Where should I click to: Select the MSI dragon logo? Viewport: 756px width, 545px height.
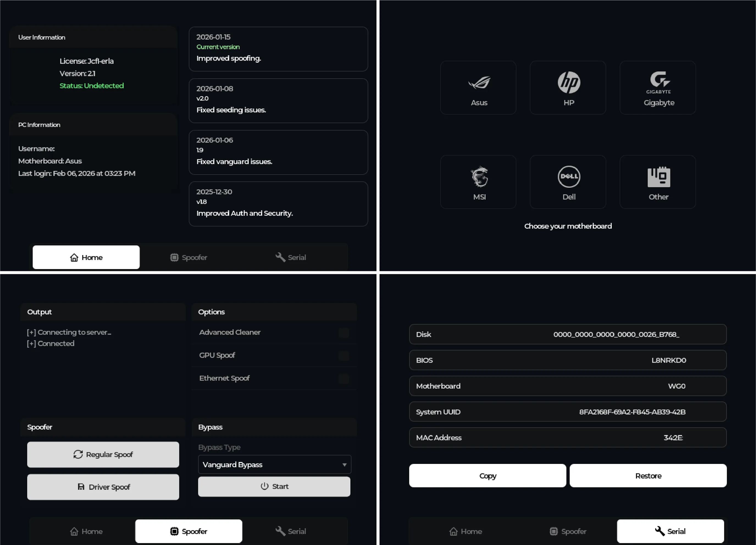point(479,176)
